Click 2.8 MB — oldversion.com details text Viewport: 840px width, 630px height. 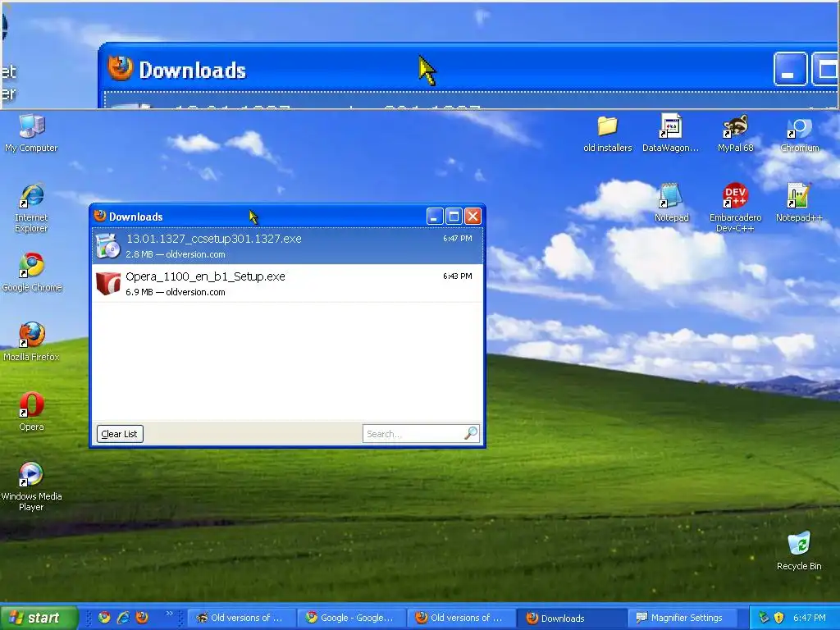tap(176, 254)
